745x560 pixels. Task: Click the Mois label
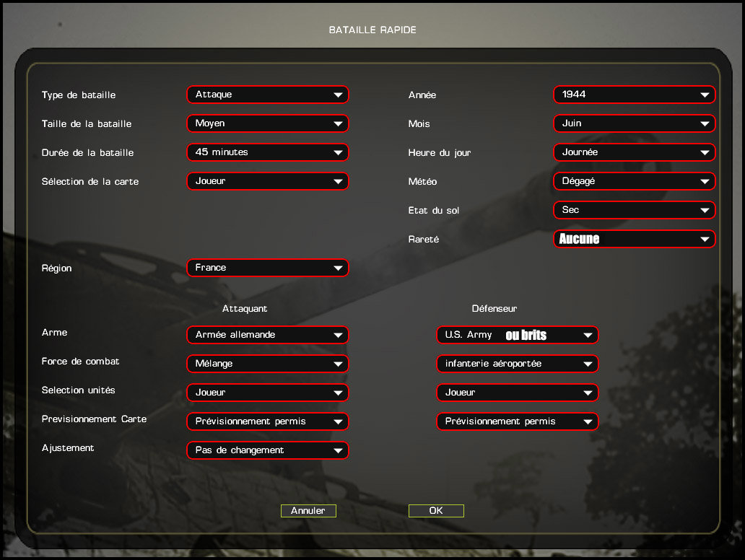pyautogui.click(x=419, y=124)
